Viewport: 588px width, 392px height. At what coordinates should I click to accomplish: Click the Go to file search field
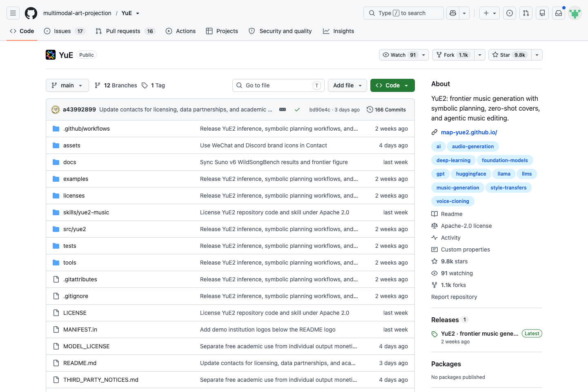tap(278, 85)
